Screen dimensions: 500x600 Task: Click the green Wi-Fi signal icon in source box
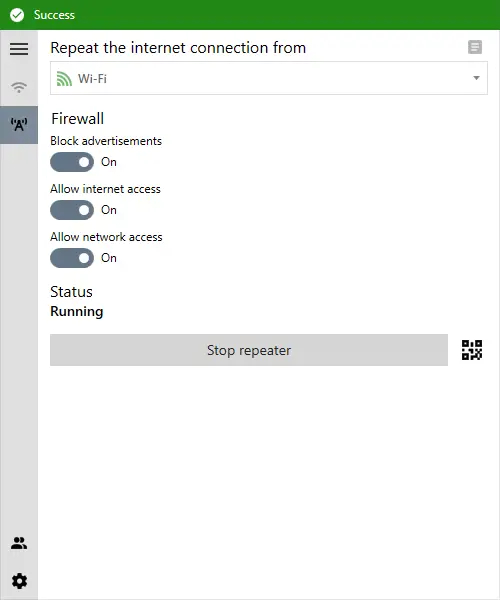coord(64,78)
